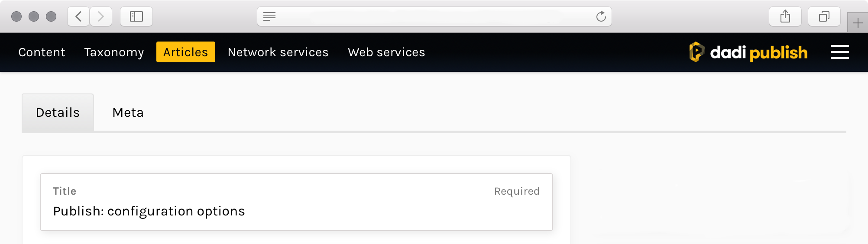Click the dadi publish logo
Screen dimensions: 868x244
point(748,52)
